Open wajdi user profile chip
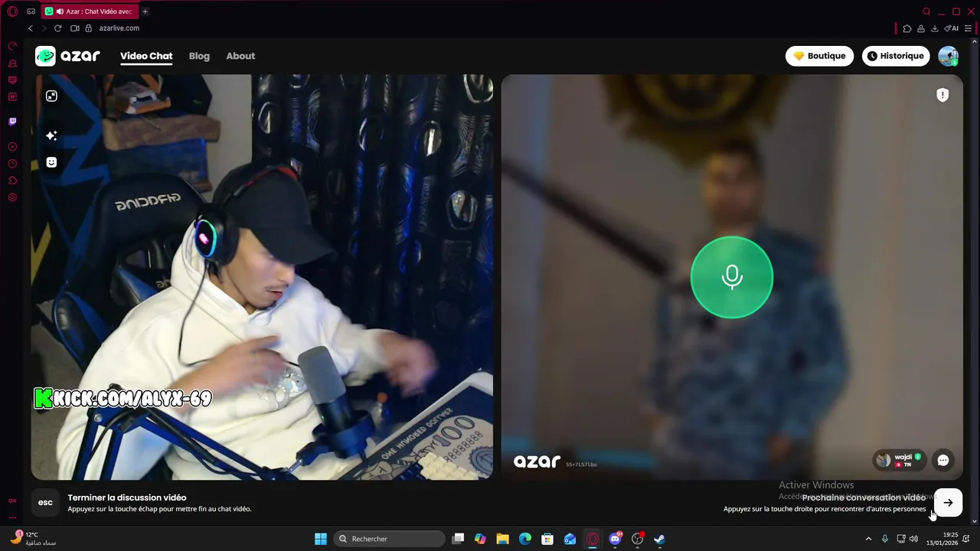The width and height of the screenshot is (980, 551). pyautogui.click(x=900, y=460)
